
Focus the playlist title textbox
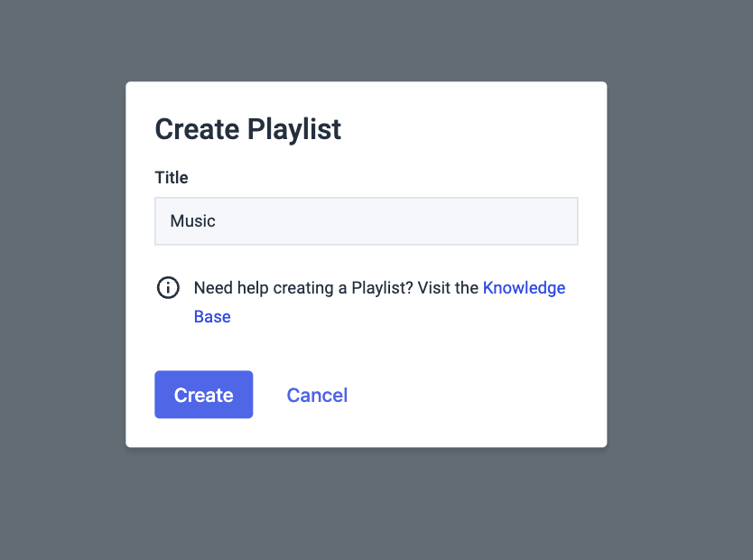366,221
